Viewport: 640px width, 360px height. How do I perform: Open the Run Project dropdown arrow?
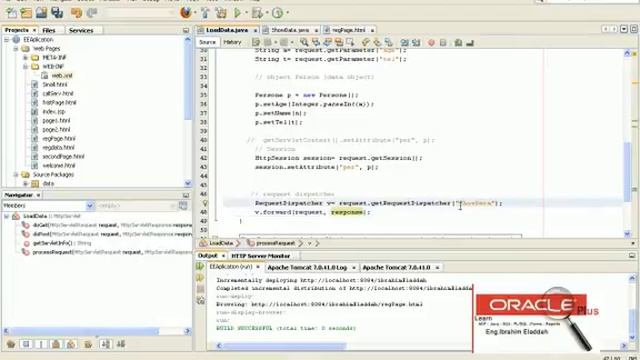click(x=246, y=13)
